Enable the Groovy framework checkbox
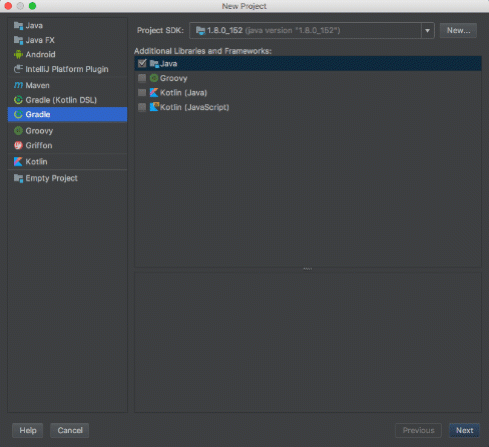The image size is (489, 447). coord(142,78)
